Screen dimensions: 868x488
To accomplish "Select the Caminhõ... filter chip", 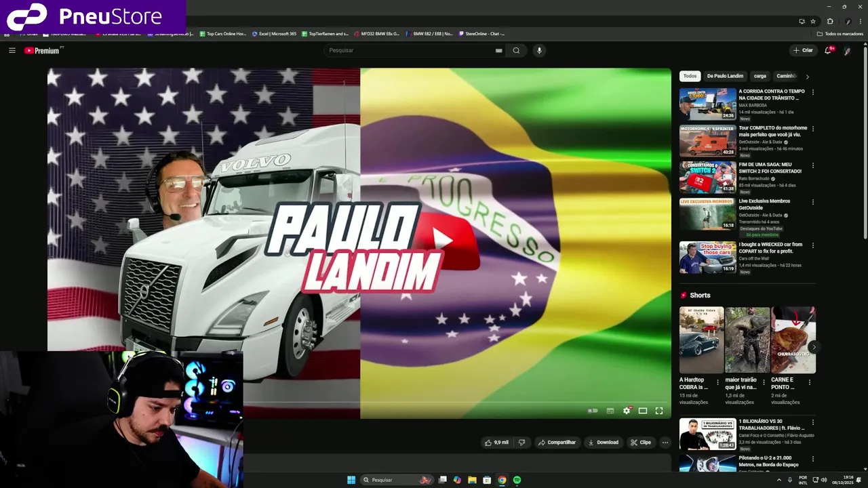I will (786, 76).
